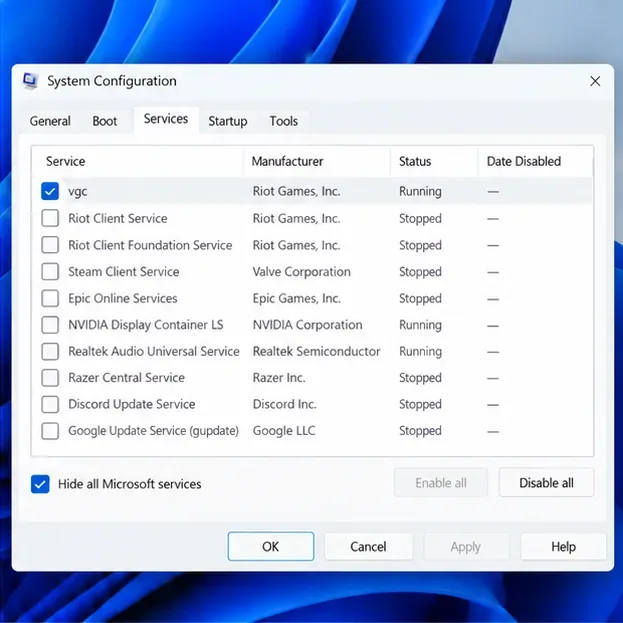The width and height of the screenshot is (623, 623).
Task: Click Stopped status of Steam Client Service
Action: coord(420,272)
